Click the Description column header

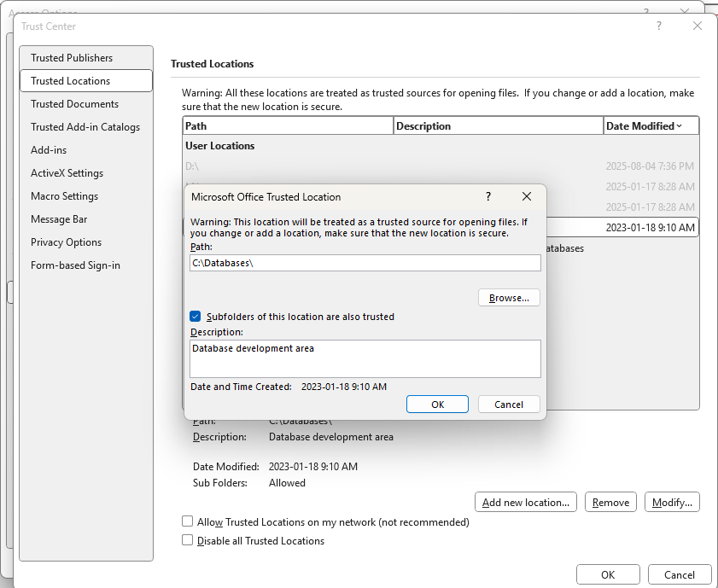click(498, 126)
